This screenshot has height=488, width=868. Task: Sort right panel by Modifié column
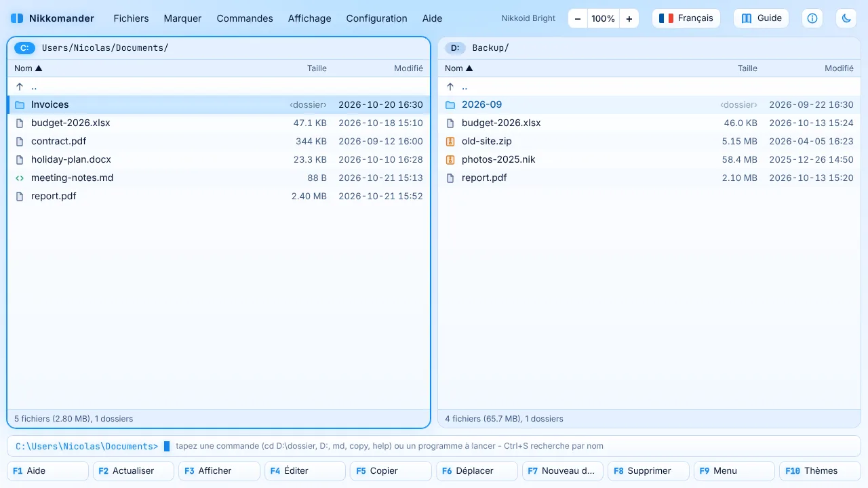coord(839,68)
